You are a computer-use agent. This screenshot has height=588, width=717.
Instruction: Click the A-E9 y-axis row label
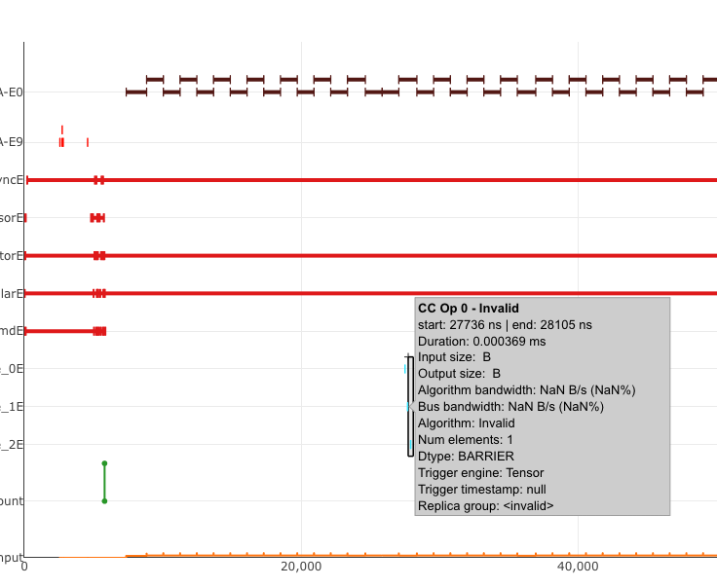pyautogui.click(x=11, y=142)
